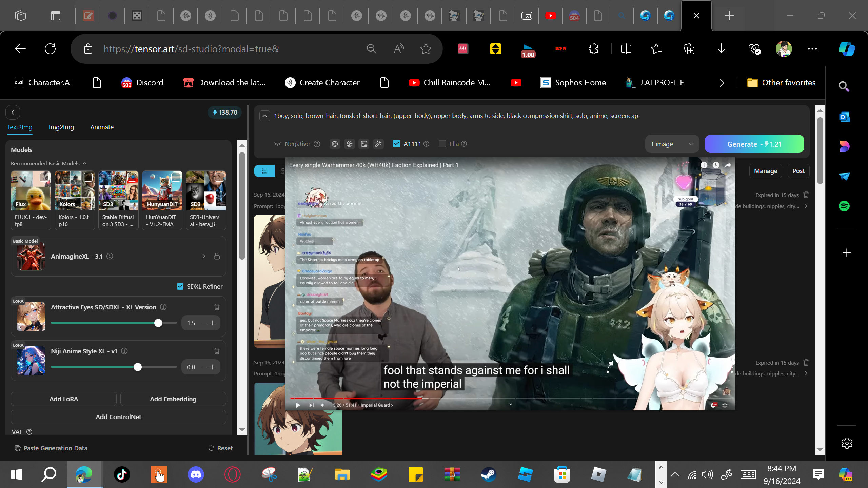Open Spotify in the Edge sidebar

[x=844, y=206]
